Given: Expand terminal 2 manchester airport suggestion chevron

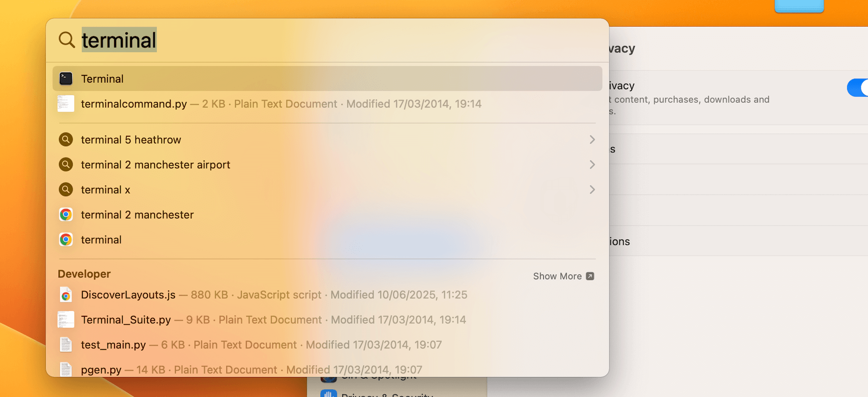Looking at the screenshot, I should click(592, 164).
